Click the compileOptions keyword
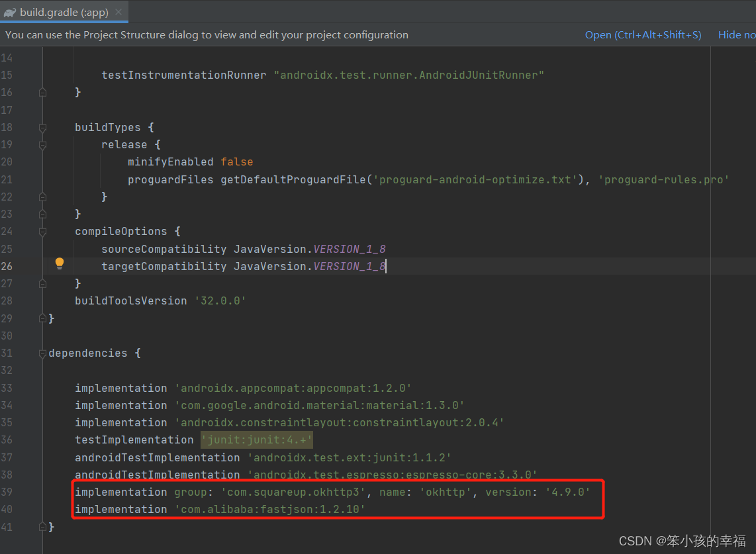The width and height of the screenshot is (756, 554). pyautogui.click(x=120, y=232)
